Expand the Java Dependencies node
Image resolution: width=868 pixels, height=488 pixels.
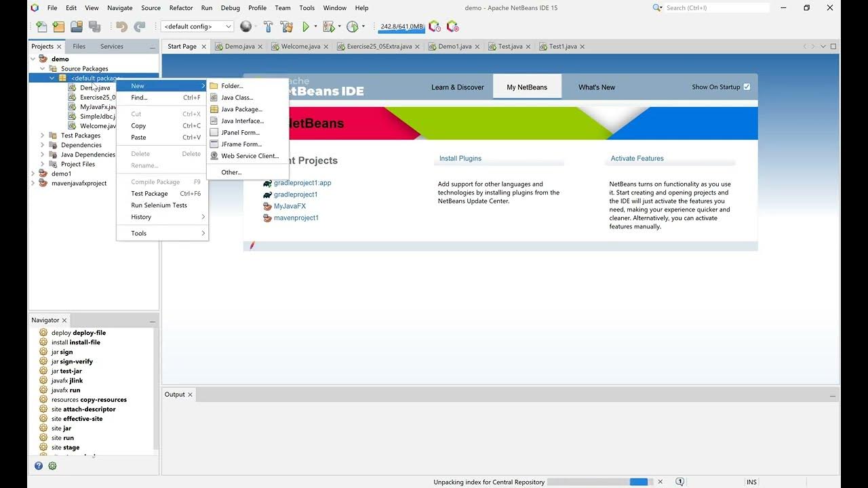tap(42, 155)
